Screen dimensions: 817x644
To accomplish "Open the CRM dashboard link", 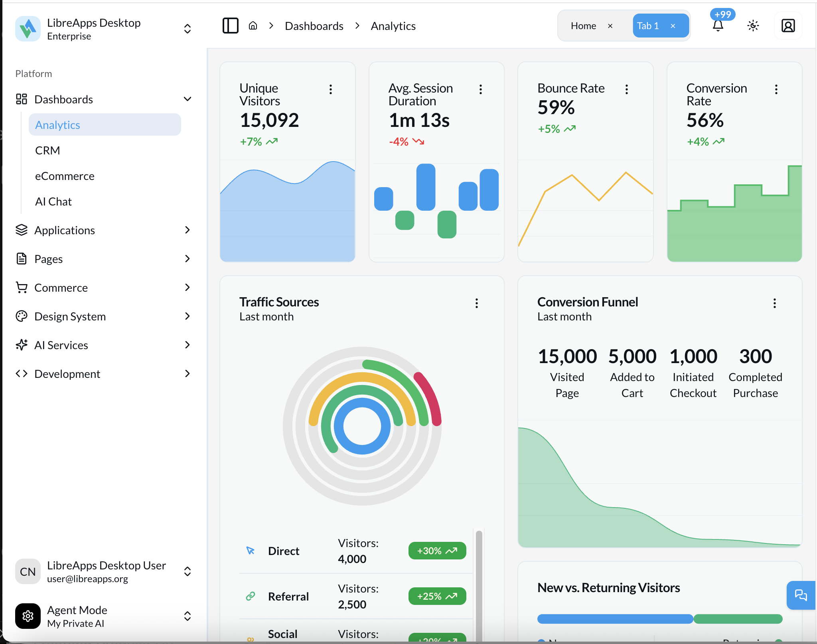I will tap(47, 150).
